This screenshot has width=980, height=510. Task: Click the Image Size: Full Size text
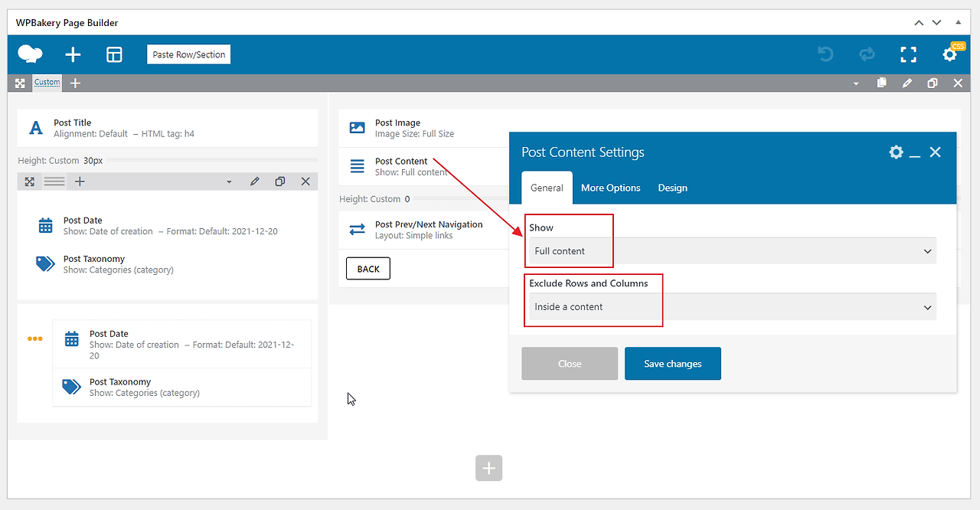click(414, 134)
